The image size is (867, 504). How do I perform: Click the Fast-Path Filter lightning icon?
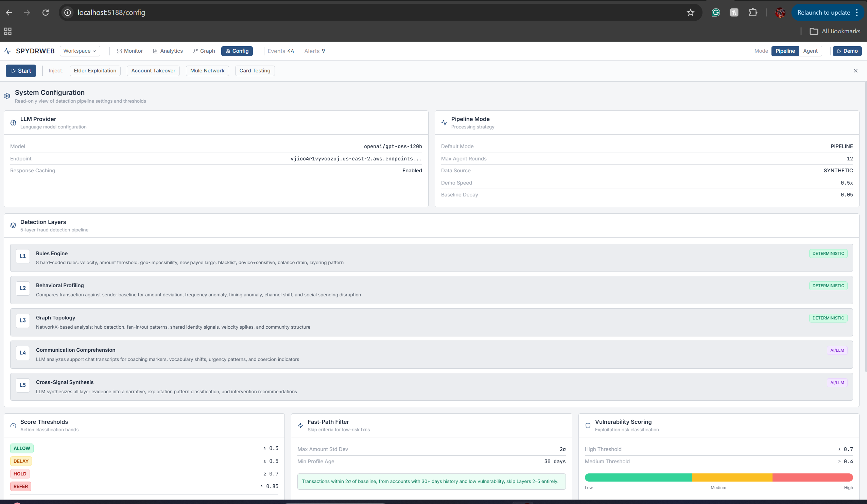tap(300, 425)
